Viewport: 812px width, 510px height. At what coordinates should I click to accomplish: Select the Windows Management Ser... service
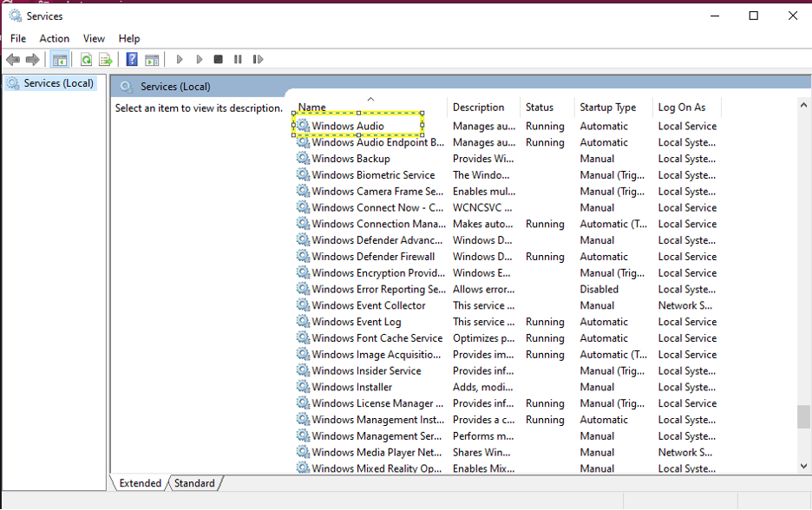pyautogui.click(x=377, y=436)
